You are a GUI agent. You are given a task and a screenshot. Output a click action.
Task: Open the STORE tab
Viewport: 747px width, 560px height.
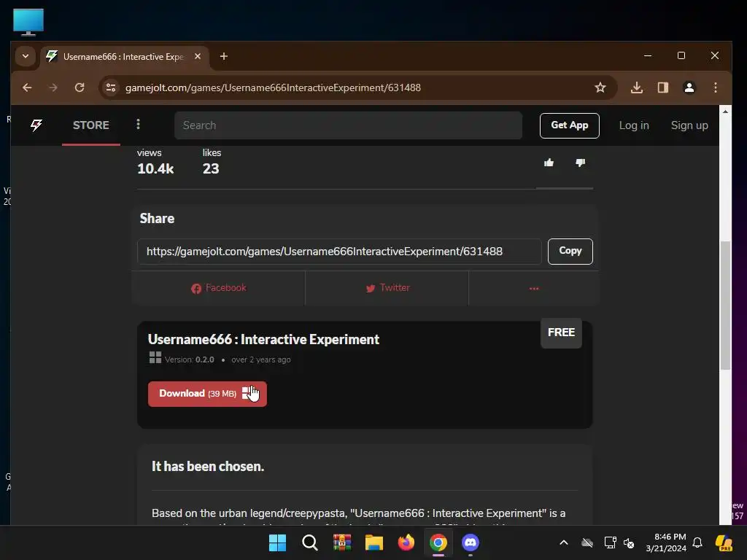[91, 125]
